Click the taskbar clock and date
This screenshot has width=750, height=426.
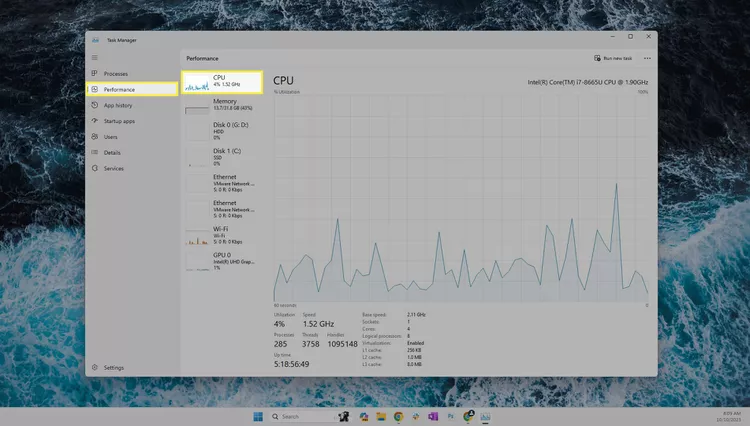729,416
